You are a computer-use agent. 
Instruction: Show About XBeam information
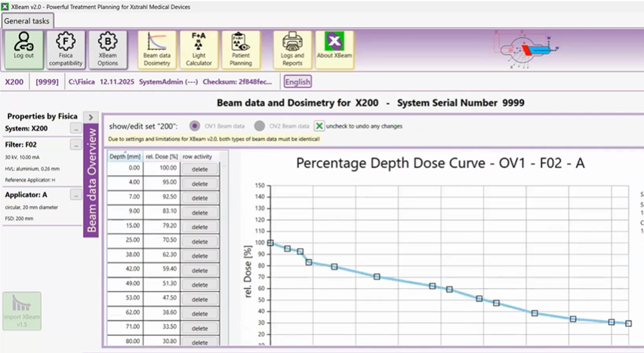click(x=334, y=49)
